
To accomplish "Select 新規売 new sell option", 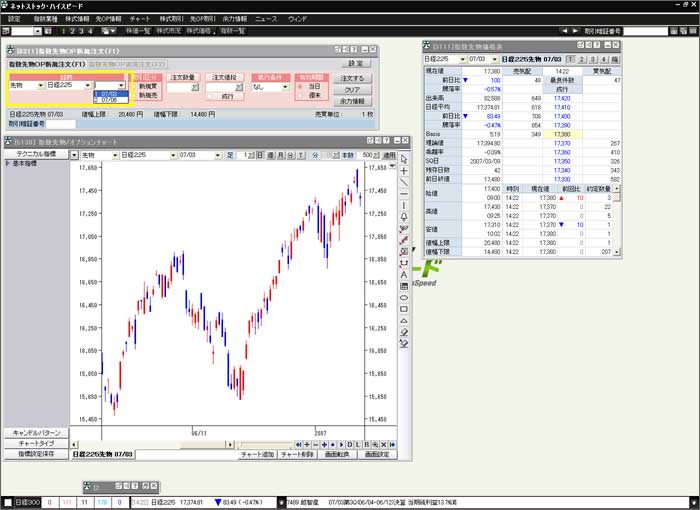I will tap(145, 96).
